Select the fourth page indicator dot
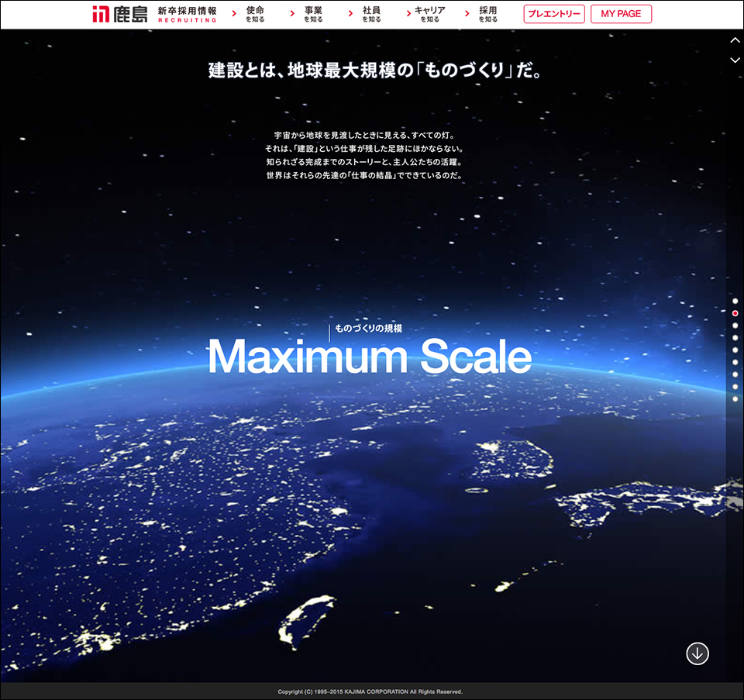The width and height of the screenshot is (744, 700). coord(735,338)
